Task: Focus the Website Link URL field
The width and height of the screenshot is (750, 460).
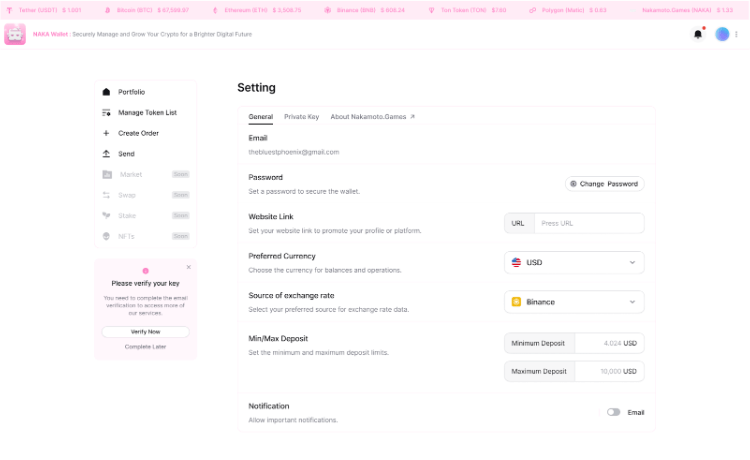Action: pos(588,223)
